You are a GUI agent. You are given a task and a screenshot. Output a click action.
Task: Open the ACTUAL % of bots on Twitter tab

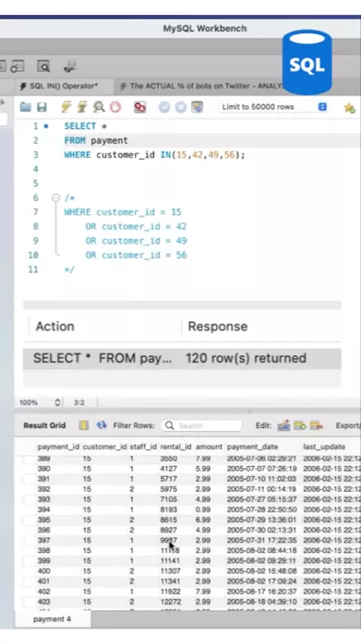201,86
